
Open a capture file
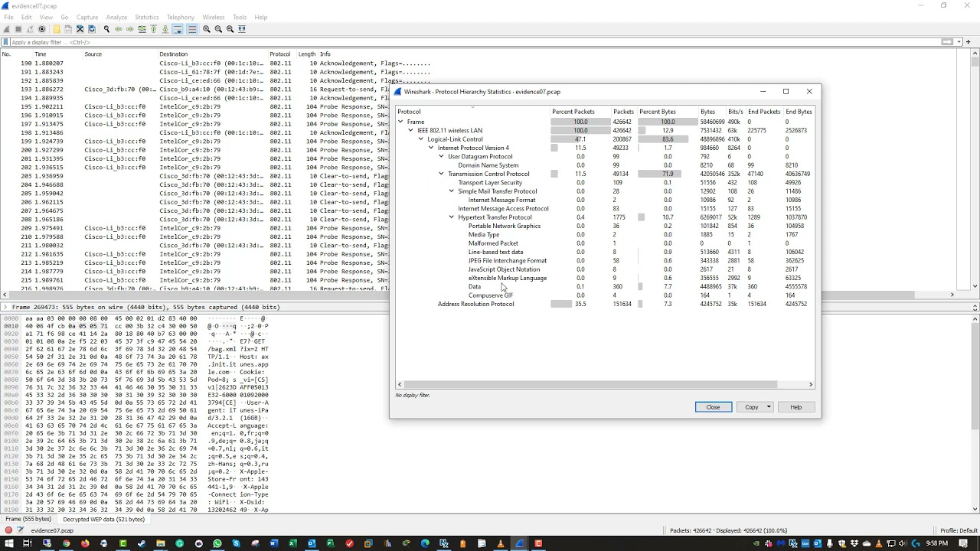coord(57,29)
